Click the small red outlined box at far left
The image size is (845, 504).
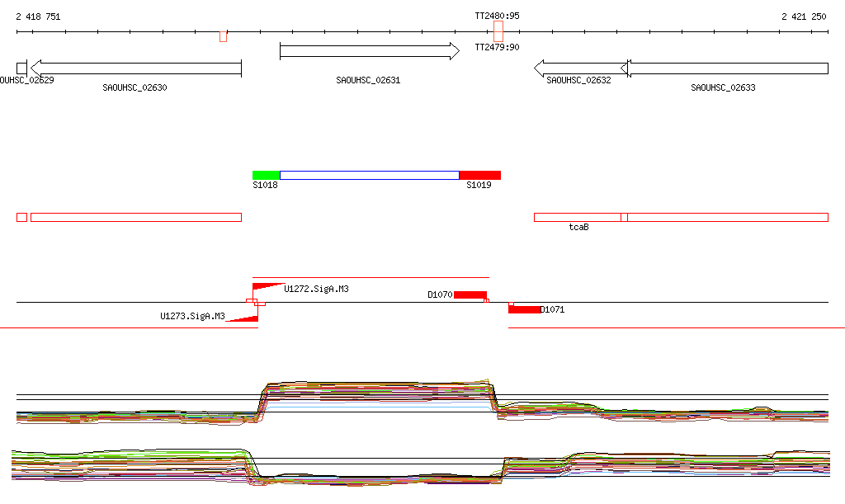(x=21, y=218)
